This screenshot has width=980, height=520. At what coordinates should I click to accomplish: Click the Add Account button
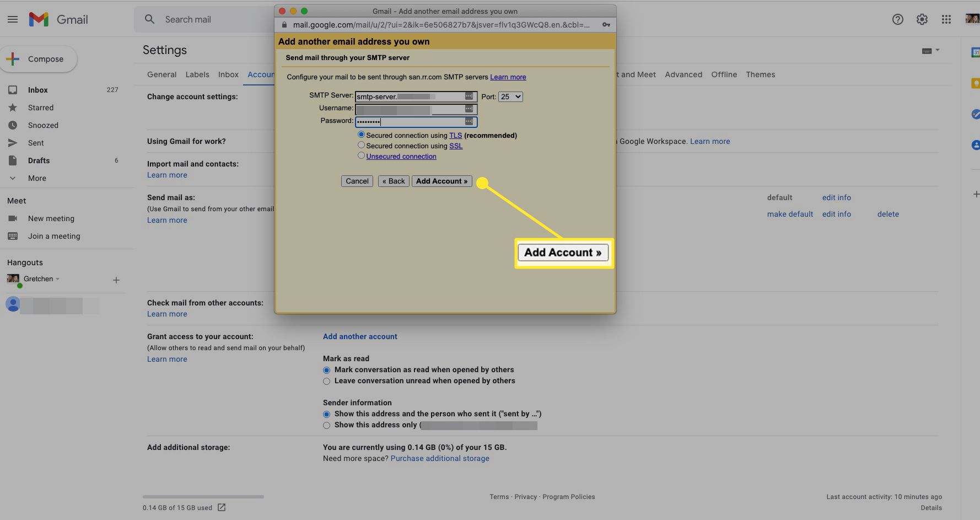click(x=441, y=181)
